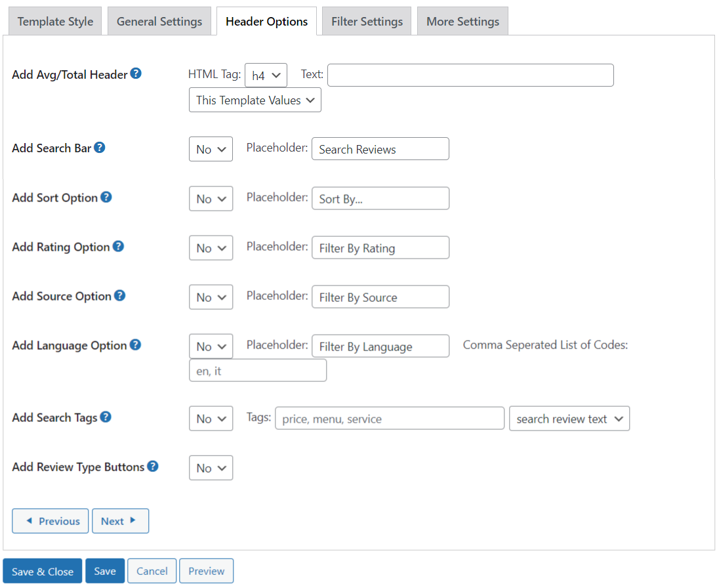Click help icon next to Add Sort Option
The height and width of the screenshot is (588, 717).
tap(106, 197)
